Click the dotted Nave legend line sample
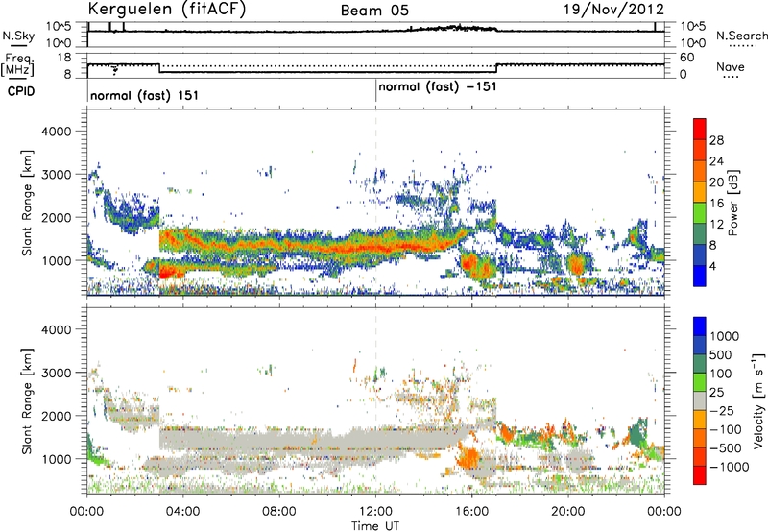The width and height of the screenshot is (768, 532). point(731,77)
